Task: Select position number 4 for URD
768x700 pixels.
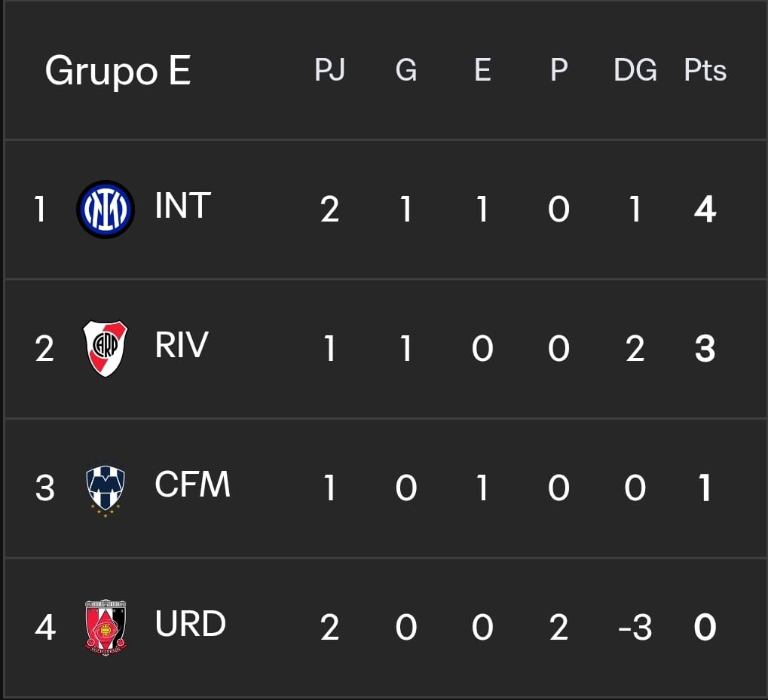Action: (x=45, y=628)
